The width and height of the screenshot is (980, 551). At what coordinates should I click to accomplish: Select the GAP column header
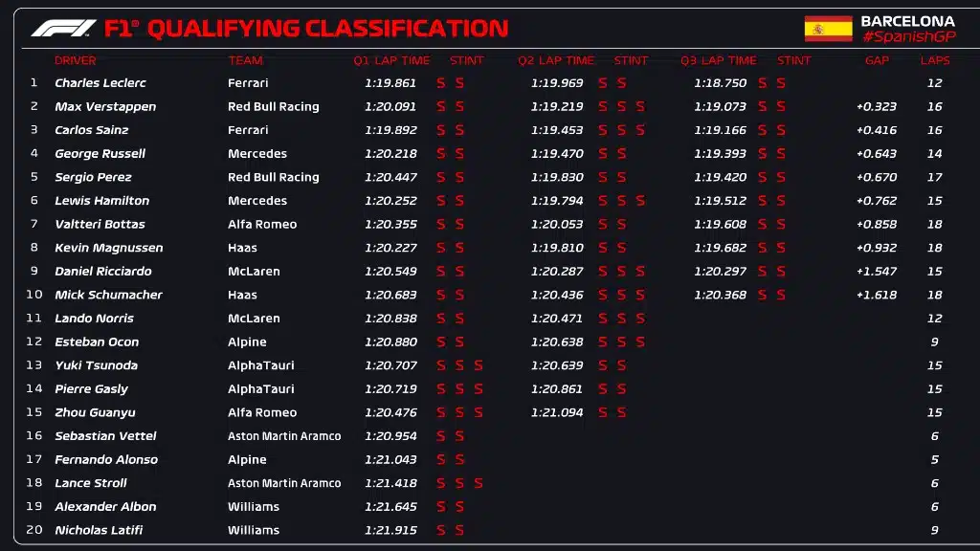click(x=877, y=60)
